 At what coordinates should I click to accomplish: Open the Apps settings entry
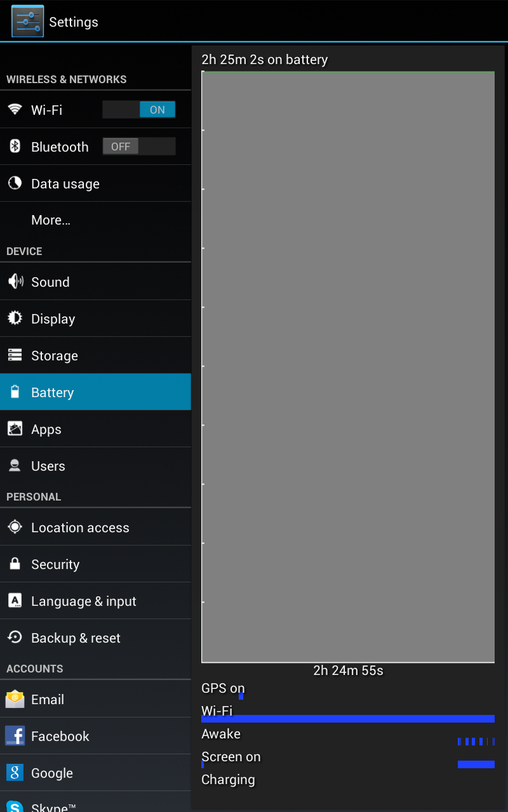[x=95, y=429]
